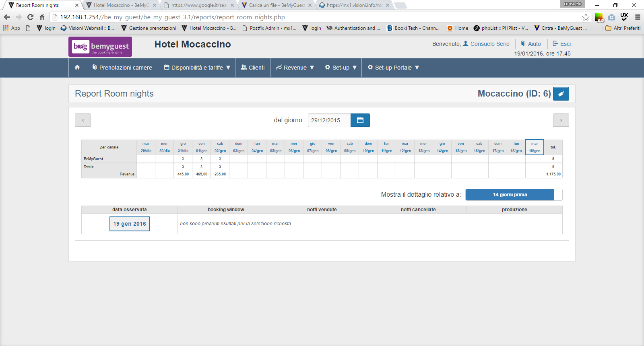Go to next period with right arrow

(561, 120)
